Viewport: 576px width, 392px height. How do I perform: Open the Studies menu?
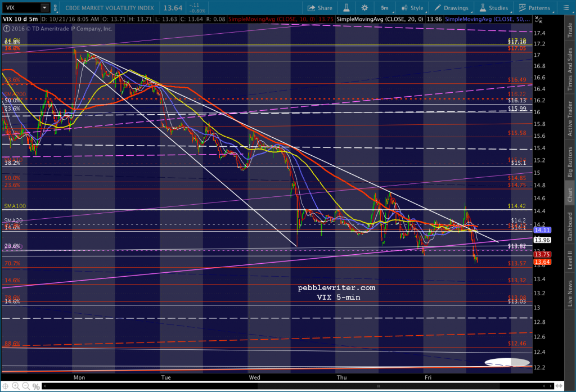[494, 8]
